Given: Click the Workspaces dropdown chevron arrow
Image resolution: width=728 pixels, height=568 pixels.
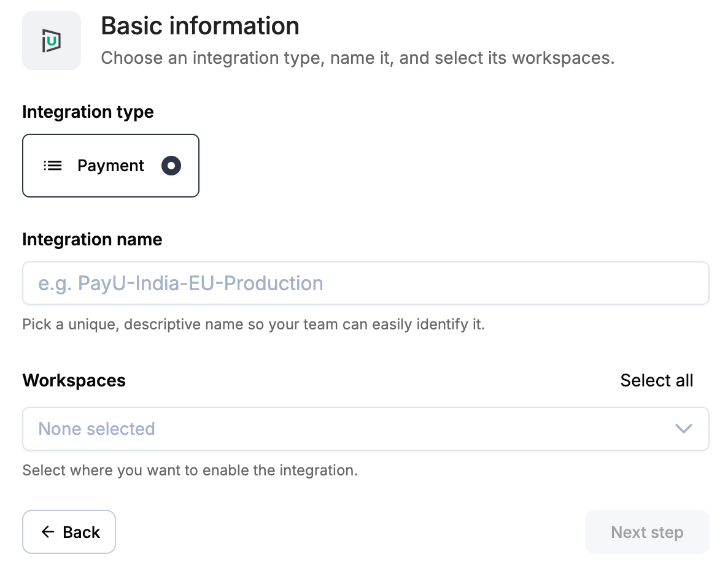Looking at the screenshot, I should click(x=683, y=429).
